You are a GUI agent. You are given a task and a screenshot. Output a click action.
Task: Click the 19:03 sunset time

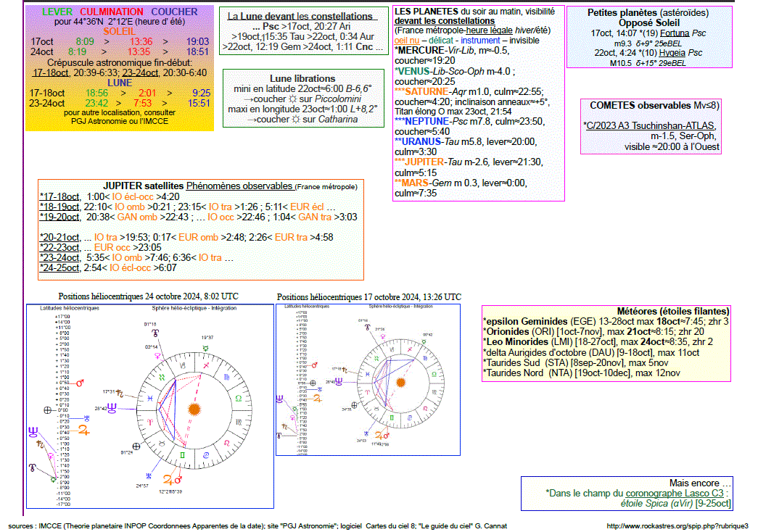[x=198, y=41]
